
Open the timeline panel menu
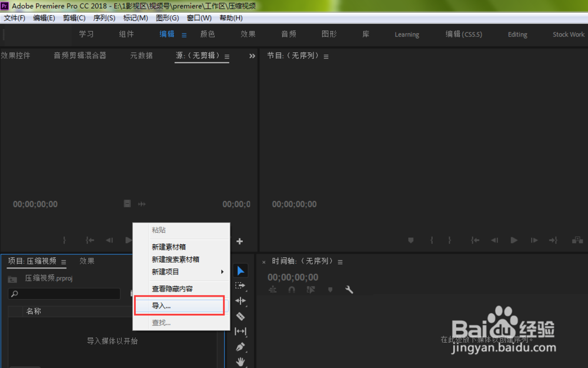coord(340,262)
